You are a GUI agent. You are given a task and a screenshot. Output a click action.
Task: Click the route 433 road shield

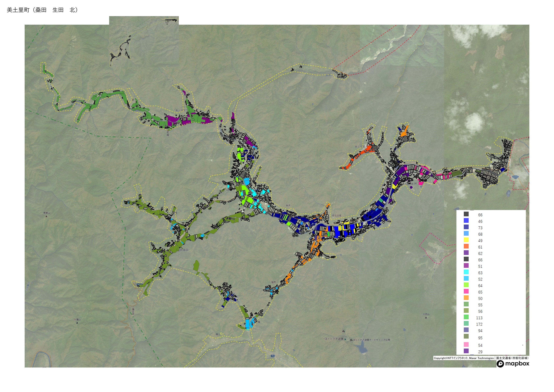tap(515, 177)
